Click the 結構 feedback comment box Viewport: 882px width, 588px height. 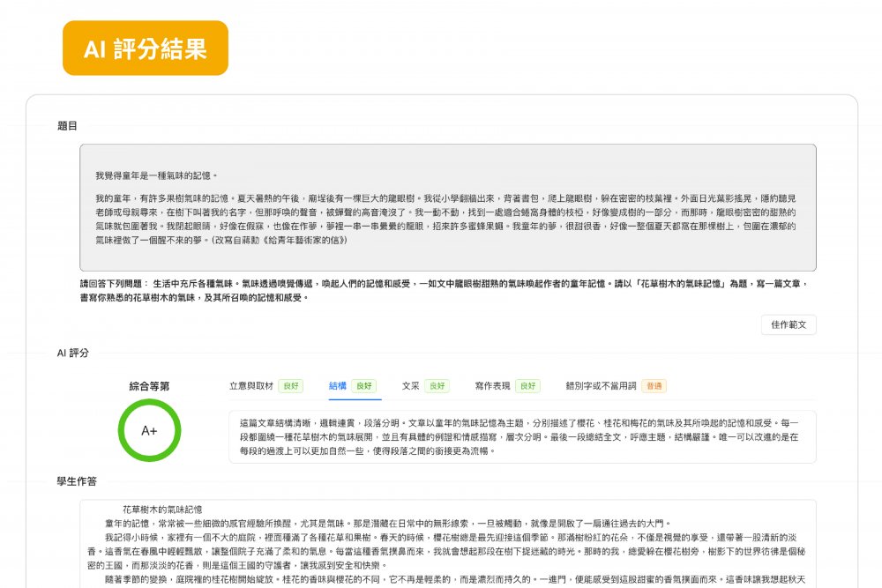pyautogui.click(x=521, y=436)
